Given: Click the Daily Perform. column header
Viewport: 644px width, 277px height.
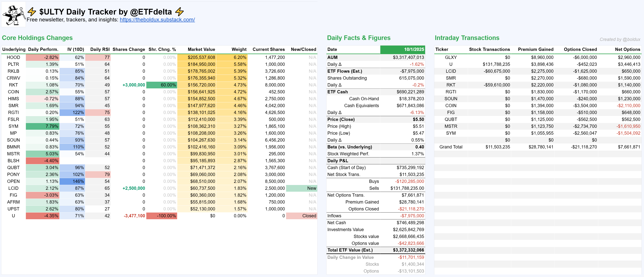Looking at the screenshot, I should (x=43, y=50).
